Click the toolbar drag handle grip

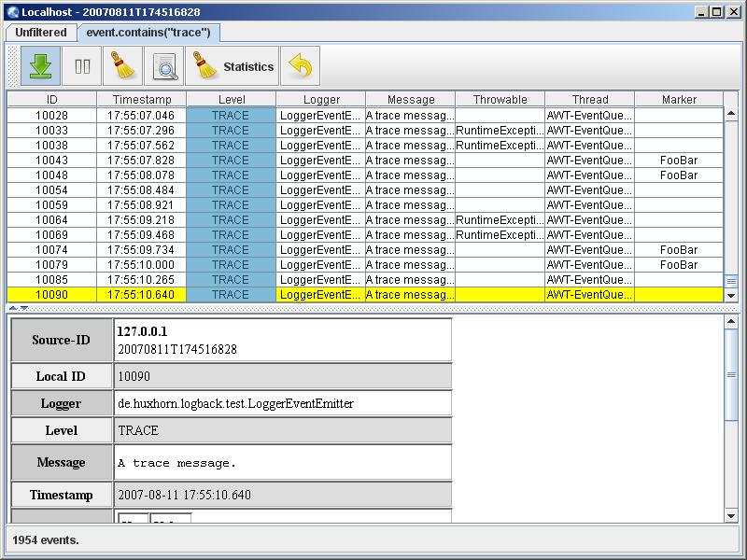pyautogui.click(x=13, y=66)
